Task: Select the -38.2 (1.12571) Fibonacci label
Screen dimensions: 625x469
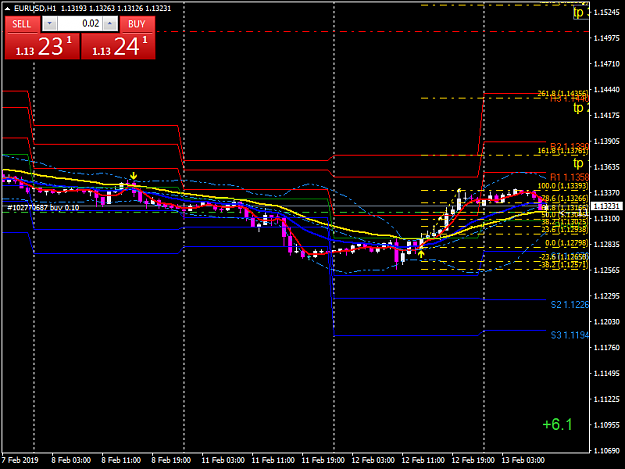Action: [563, 265]
